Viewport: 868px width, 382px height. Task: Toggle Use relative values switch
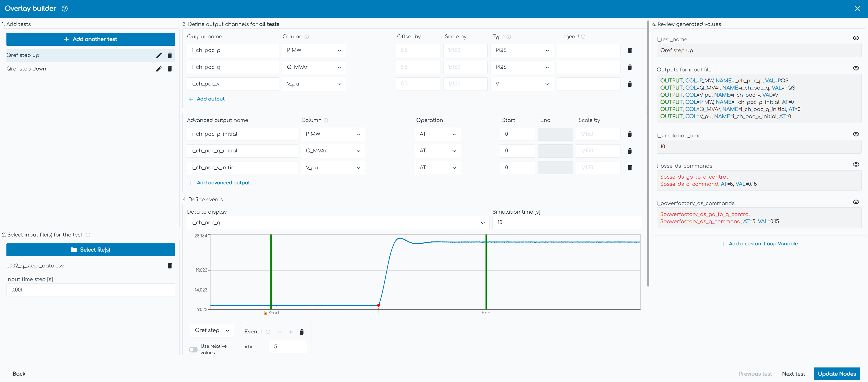193,349
